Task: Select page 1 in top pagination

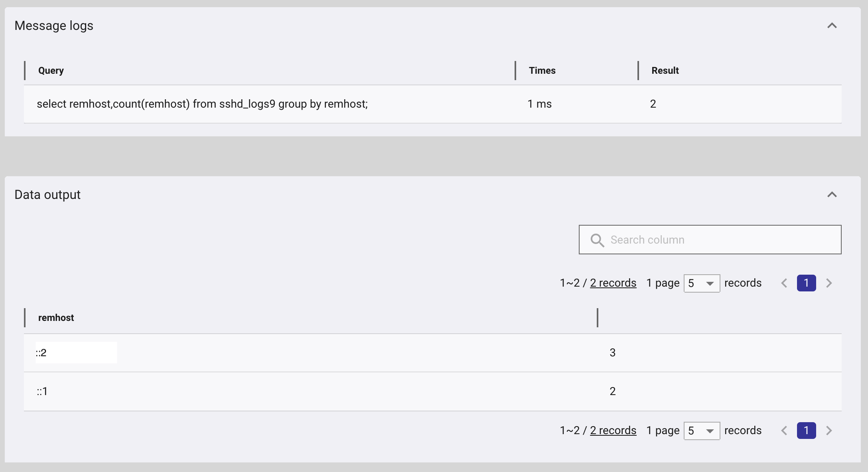Action: (x=806, y=283)
